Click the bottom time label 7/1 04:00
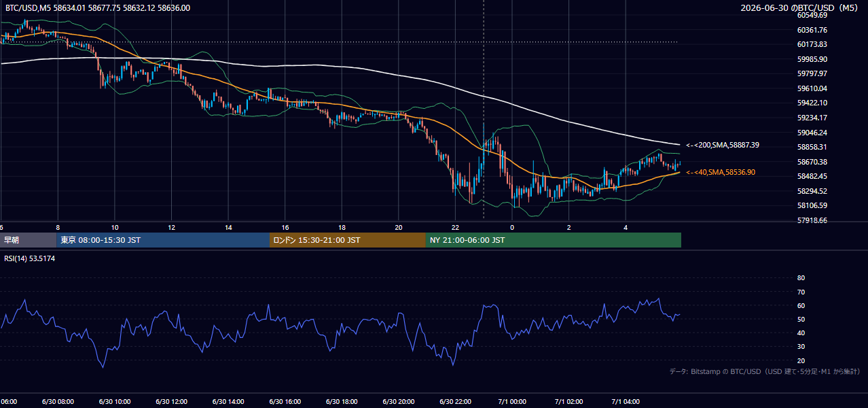Image resolution: width=868 pixels, height=408 pixels. [626, 402]
